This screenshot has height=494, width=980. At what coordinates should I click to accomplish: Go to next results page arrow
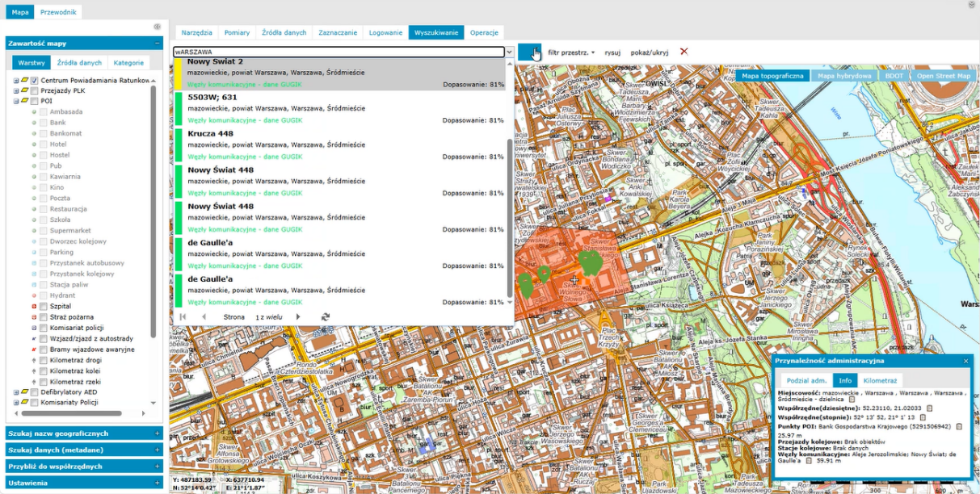(298, 317)
